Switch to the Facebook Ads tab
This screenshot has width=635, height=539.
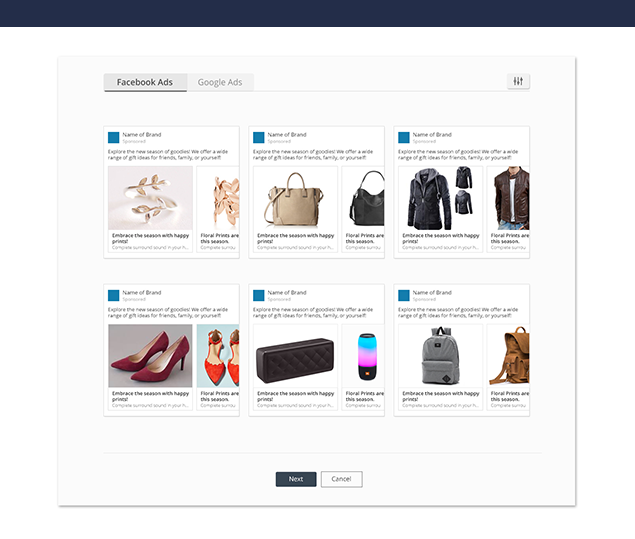[145, 82]
